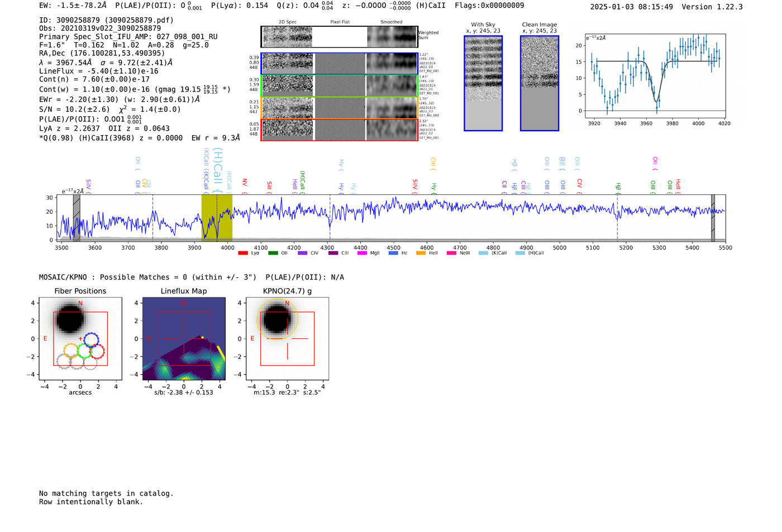
Task: Click the red plus center marker
Action: point(80,339)
